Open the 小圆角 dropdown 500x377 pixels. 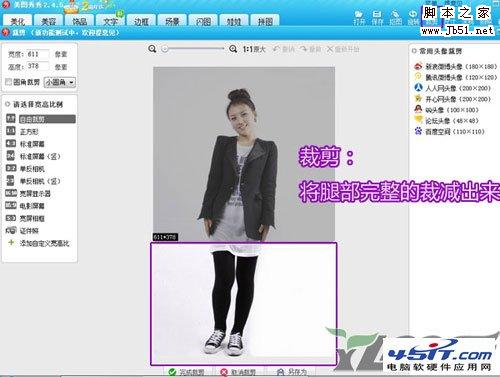point(60,82)
